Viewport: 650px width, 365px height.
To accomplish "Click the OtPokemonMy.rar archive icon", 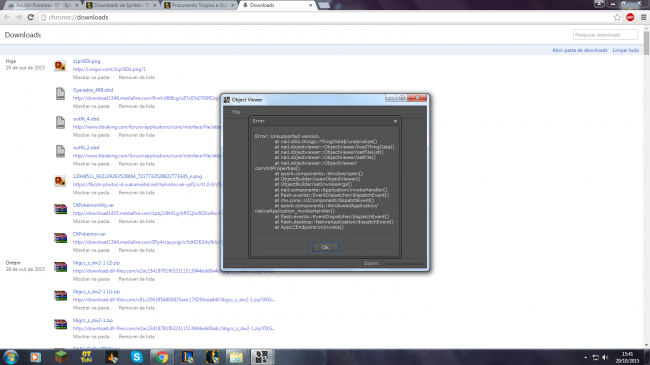I will (61, 209).
